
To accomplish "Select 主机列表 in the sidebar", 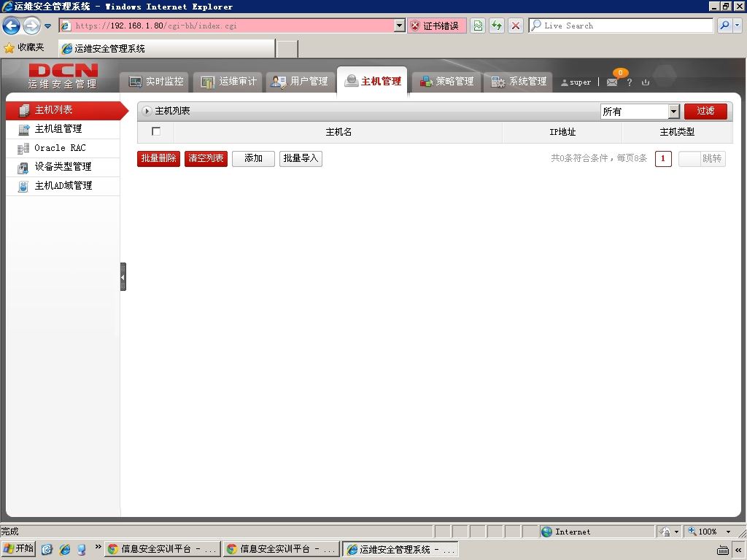I will click(64, 110).
